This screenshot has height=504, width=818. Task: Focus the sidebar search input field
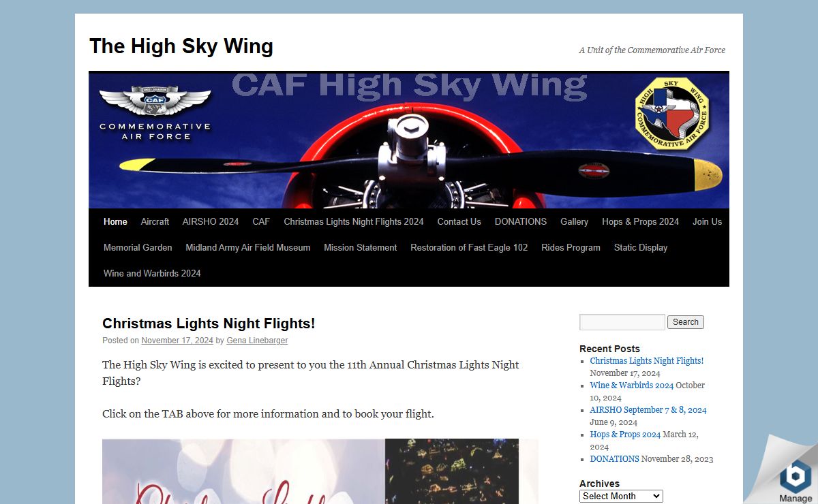pyautogui.click(x=622, y=322)
